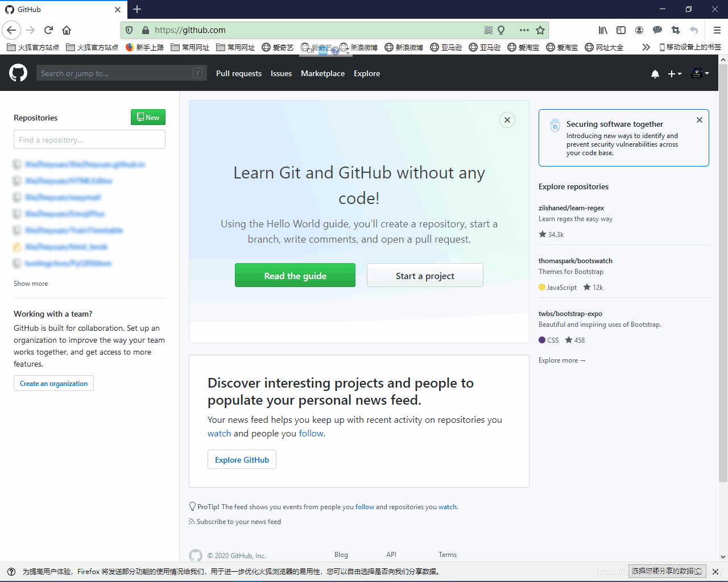Bookmark this page with the star icon

[x=540, y=30]
